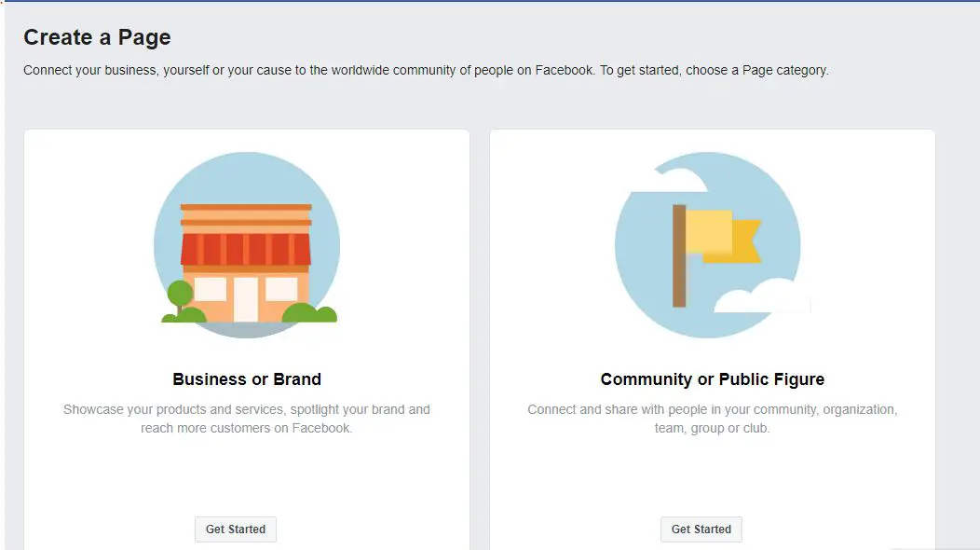
Task: Select the Business or Brand heading
Action: [x=247, y=379]
